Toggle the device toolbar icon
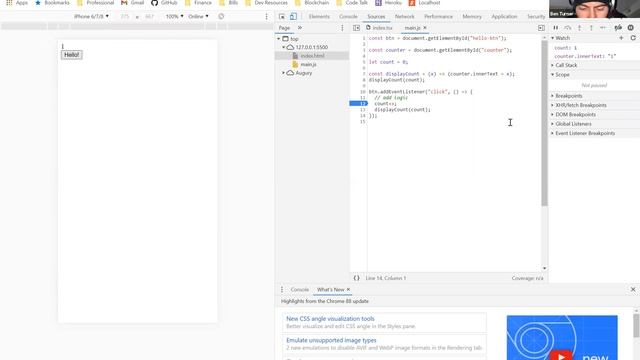 pyautogui.click(x=293, y=16)
